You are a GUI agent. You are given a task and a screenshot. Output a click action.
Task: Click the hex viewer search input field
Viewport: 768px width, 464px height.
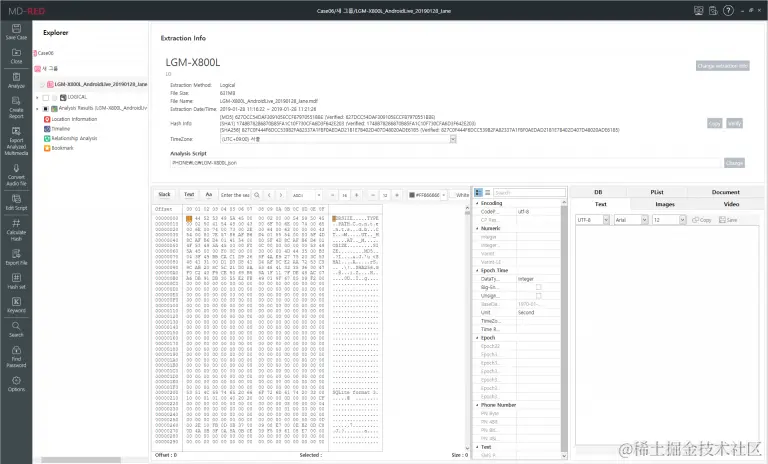click(235, 195)
